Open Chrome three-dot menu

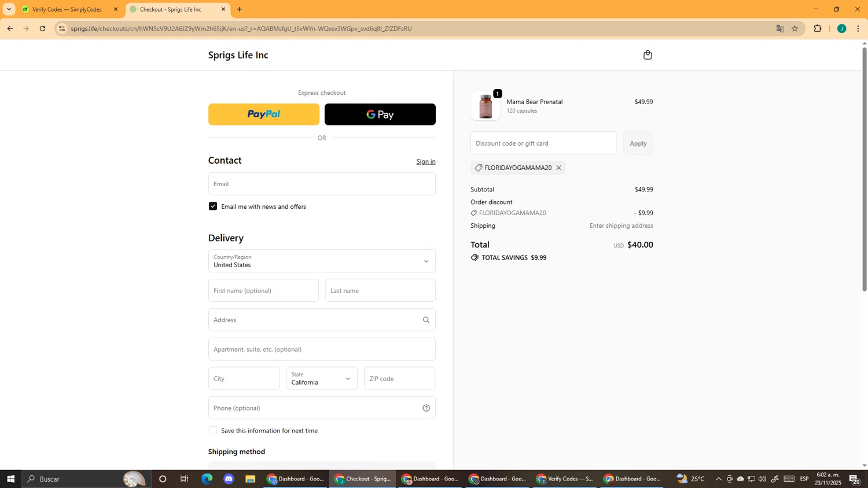(858, 28)
